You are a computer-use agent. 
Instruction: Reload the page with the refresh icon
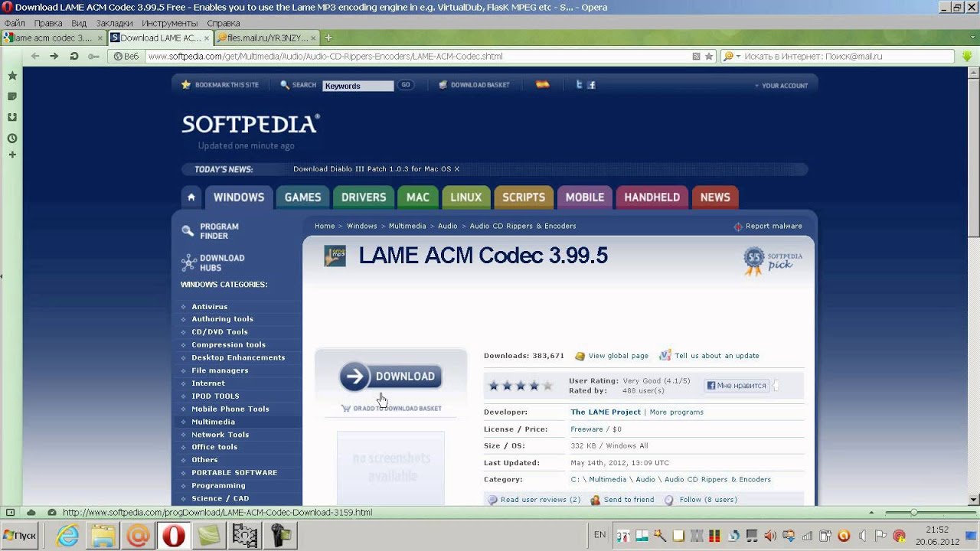[x=74, y=56]
